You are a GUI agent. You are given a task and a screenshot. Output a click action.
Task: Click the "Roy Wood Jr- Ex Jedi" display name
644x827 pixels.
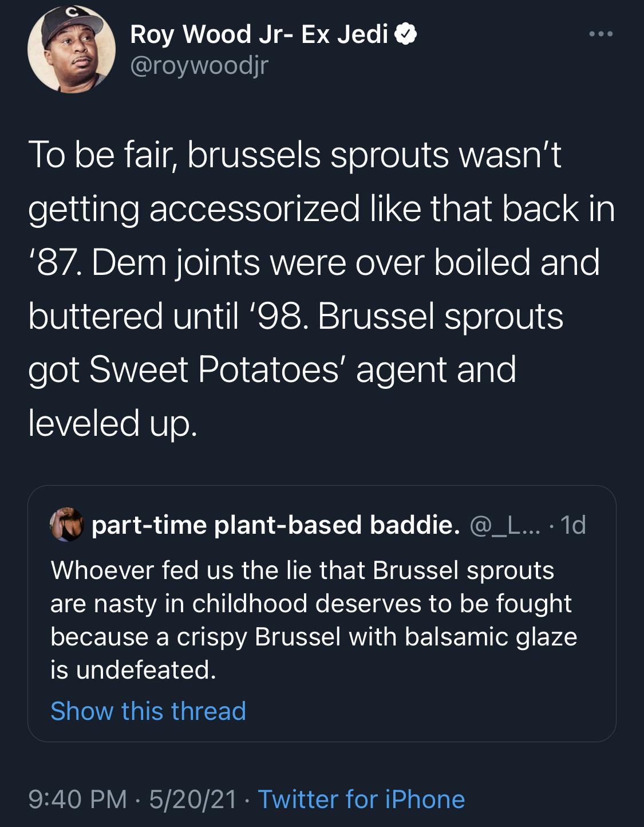coord(259,35)
